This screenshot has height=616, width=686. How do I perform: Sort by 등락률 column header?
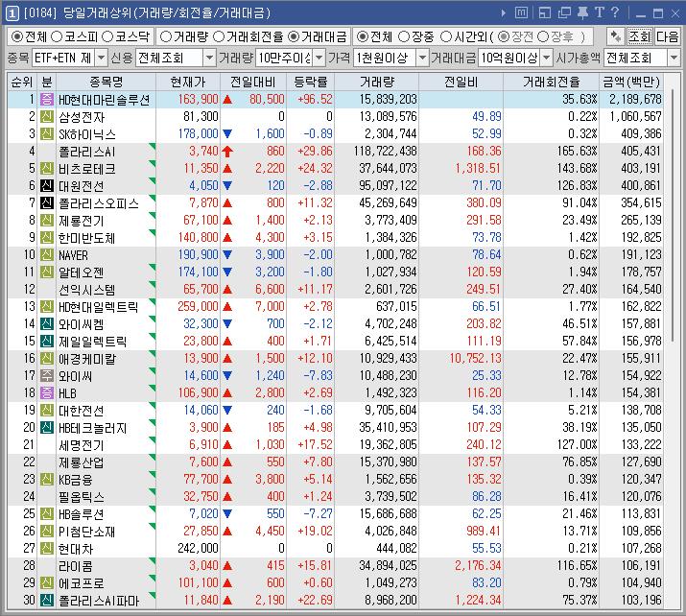(x=310, y=82)
